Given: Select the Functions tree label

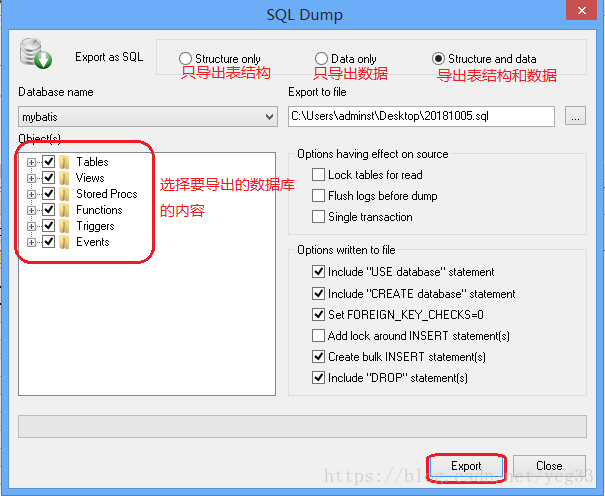Looking at the screenshot, I should pyautogui.click(x=99, y=210).
